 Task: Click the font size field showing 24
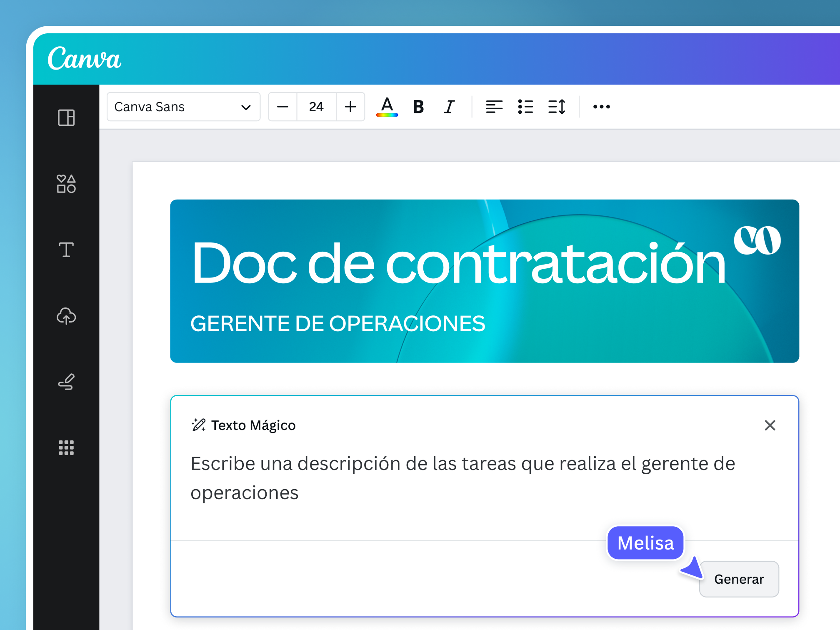click(316, 107)
